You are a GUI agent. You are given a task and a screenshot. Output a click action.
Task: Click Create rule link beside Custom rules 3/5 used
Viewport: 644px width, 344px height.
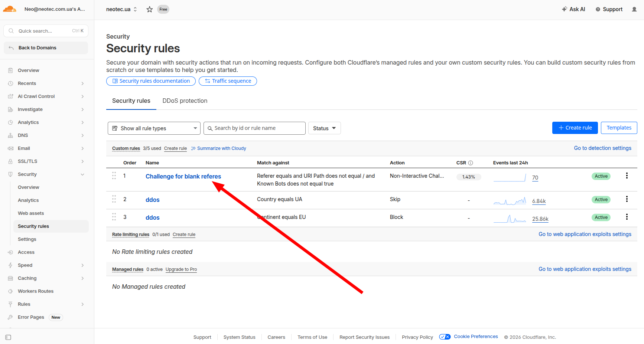[175, 148]
